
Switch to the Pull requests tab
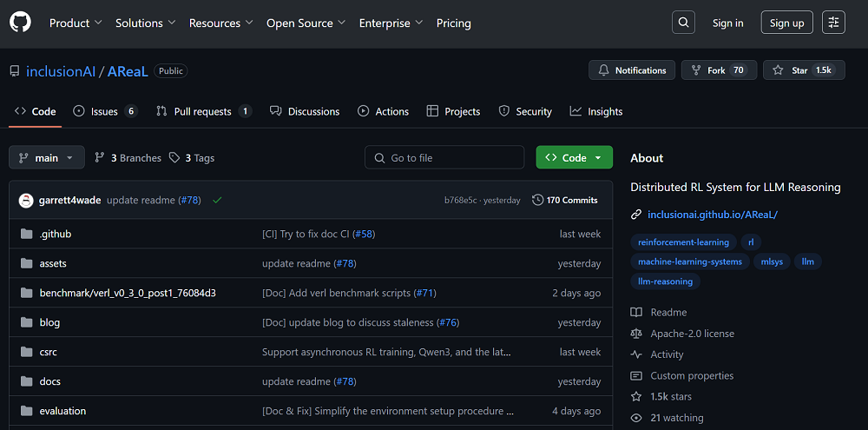point(203,111)
